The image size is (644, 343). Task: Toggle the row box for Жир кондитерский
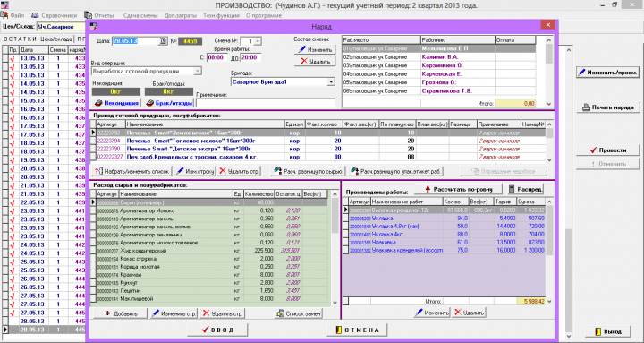(x=93, y=251)
